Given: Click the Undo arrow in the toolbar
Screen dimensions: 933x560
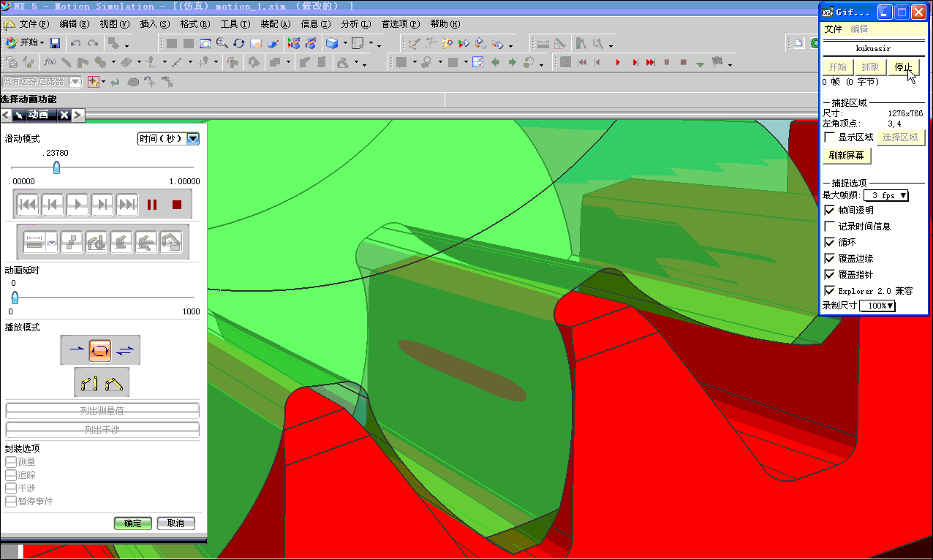Looking at the screenshot, I should click(x=75, y=43).
